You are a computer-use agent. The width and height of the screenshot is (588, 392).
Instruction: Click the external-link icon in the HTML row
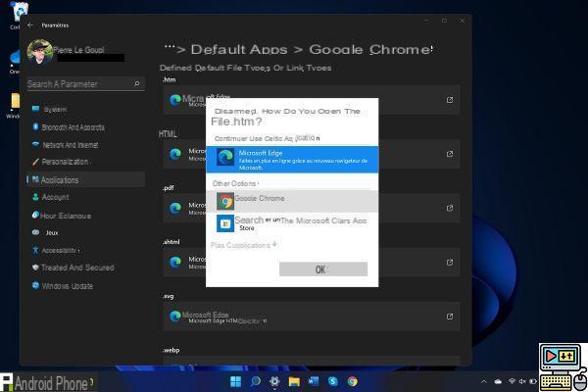450,154
